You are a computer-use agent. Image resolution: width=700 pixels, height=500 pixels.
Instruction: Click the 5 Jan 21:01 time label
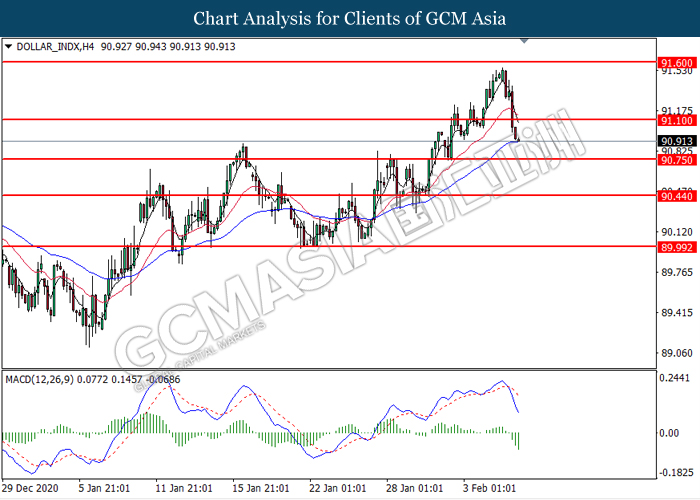104,488
